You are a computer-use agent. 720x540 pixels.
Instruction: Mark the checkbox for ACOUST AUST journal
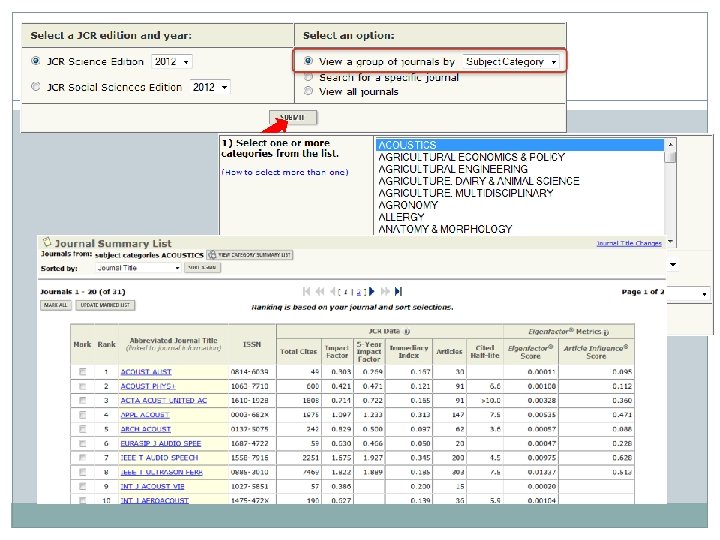pos(82,372)
